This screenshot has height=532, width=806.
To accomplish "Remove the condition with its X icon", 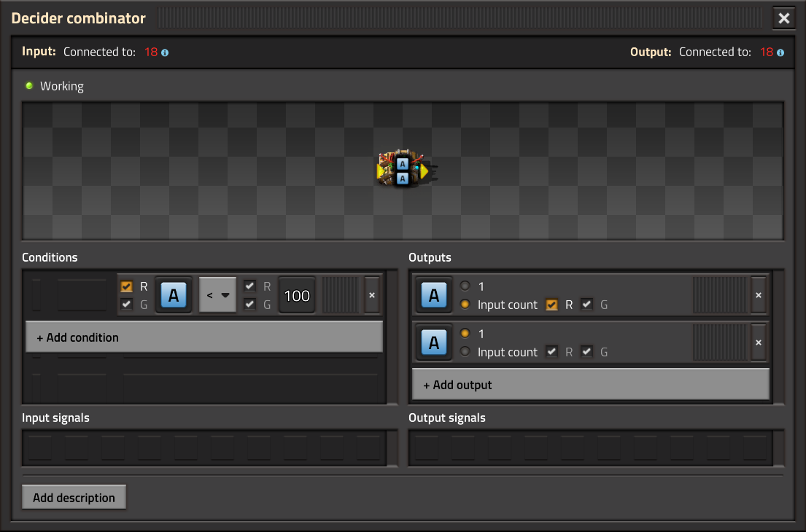I will coord(372,295).
